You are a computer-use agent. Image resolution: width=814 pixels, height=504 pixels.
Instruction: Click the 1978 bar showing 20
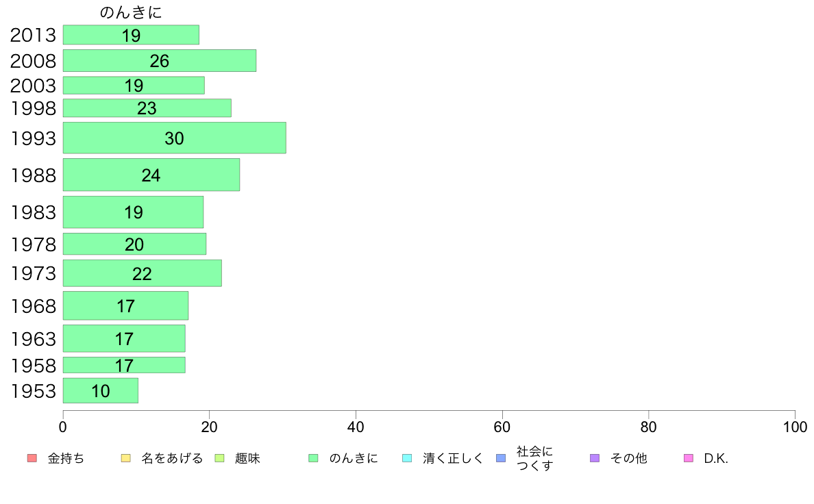coord(134,244)
